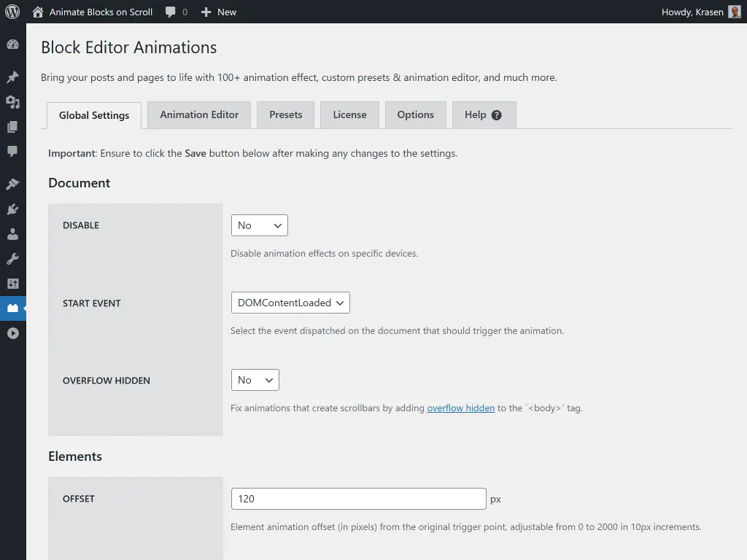Open Appearance using the brush icon
Image resolution: width=747 pixels, height=560 pixels.
click(12, 183)
